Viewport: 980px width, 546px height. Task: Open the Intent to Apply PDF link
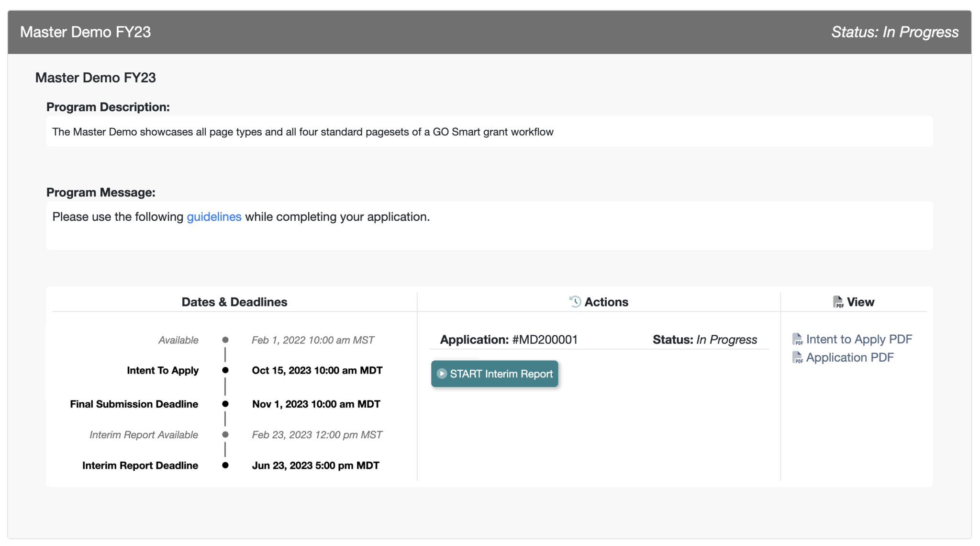point(859,340)
